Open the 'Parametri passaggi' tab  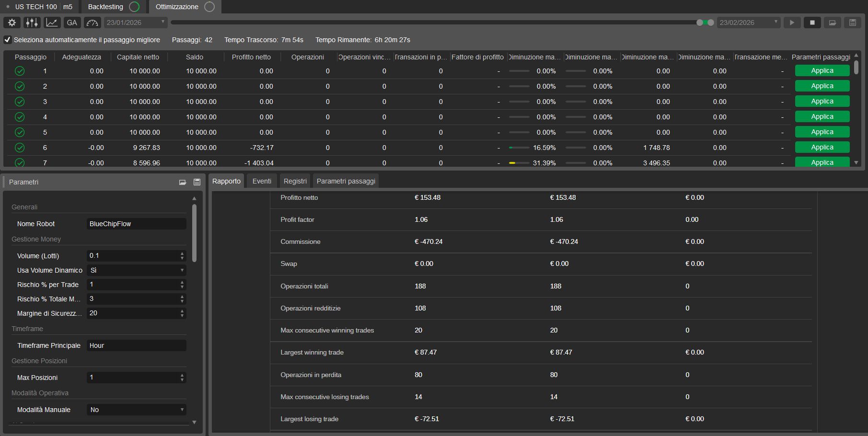[x=346, y=181]
